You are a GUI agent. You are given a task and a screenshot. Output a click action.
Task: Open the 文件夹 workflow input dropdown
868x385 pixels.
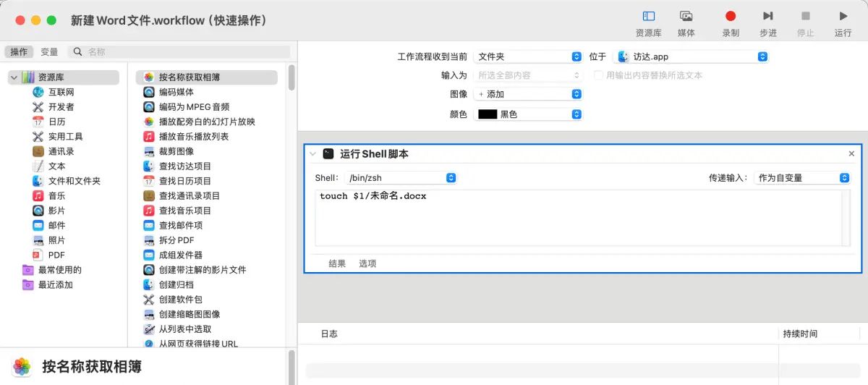pyautogui.click(x=527, y=56)
